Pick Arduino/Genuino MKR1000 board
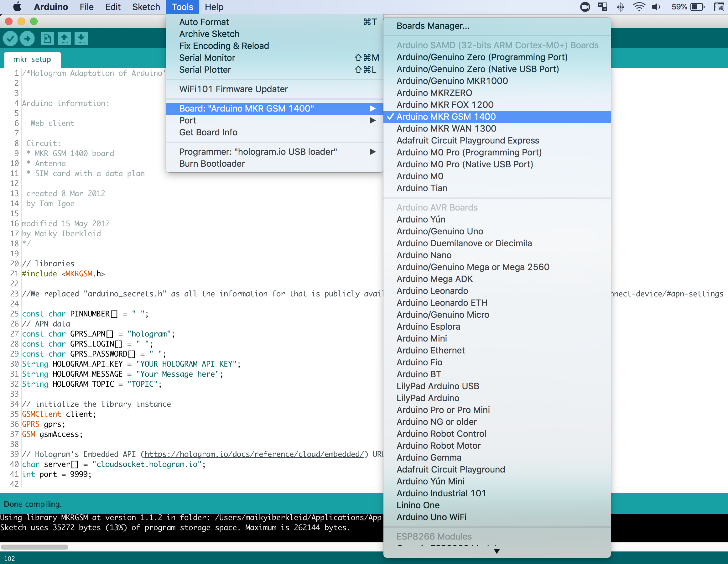This screenshot has height=564, width=728. point(497,81)
